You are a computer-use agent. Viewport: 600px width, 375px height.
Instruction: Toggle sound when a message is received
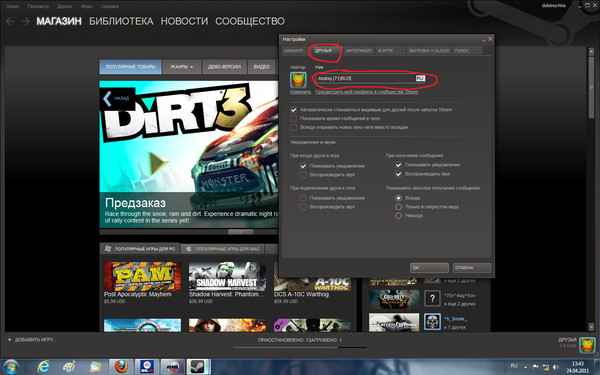(x=398, y=174)
